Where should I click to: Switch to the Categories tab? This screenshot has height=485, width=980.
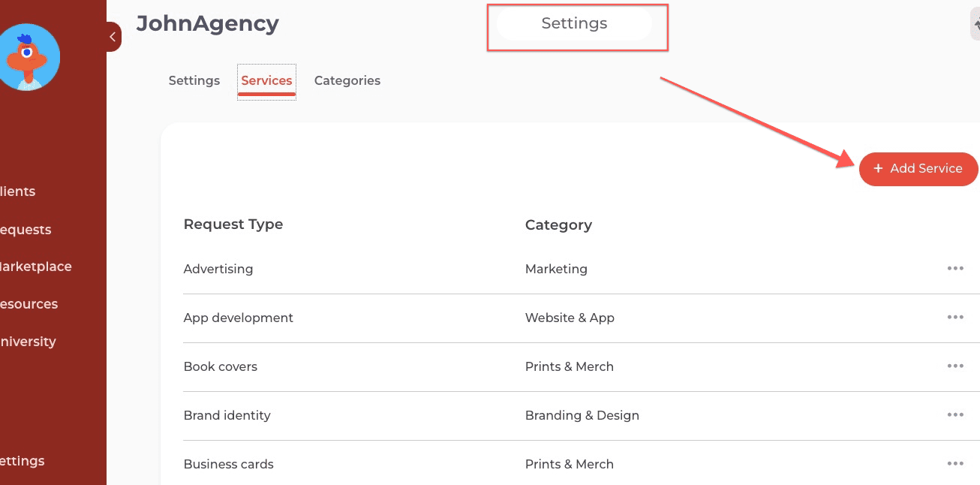(x=347, y=80)
